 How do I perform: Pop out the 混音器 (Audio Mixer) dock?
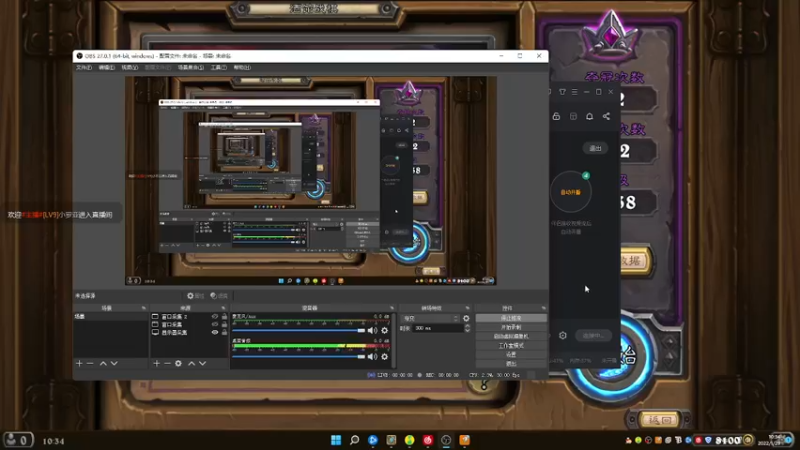click(x=392, y=308)
